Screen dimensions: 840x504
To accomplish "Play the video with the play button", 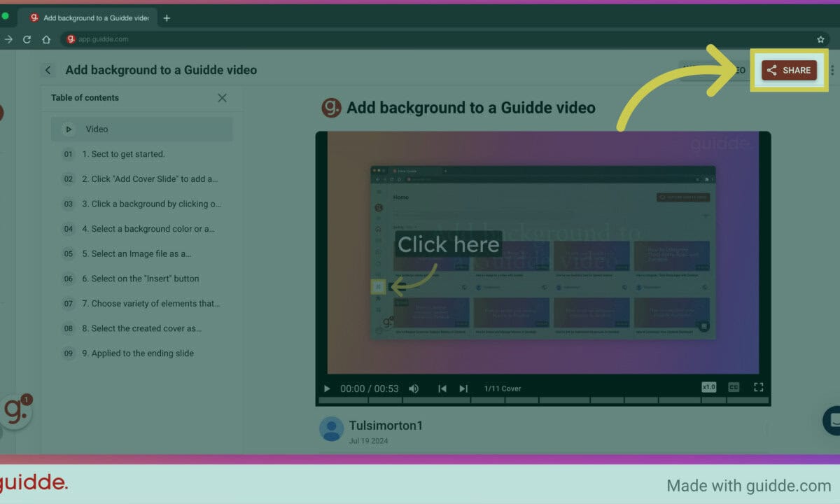I will click(327, 388).
